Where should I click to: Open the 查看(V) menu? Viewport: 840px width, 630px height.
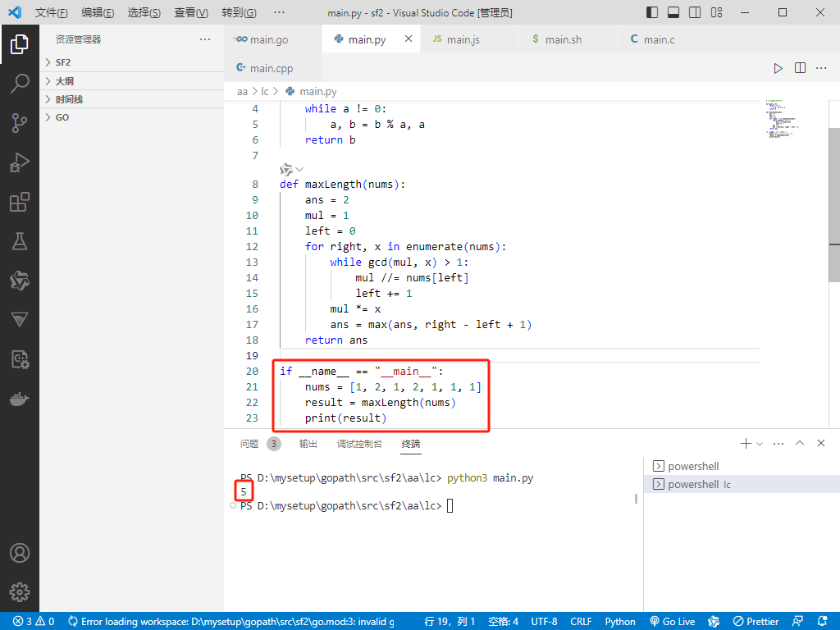click(x=191, y=13)
